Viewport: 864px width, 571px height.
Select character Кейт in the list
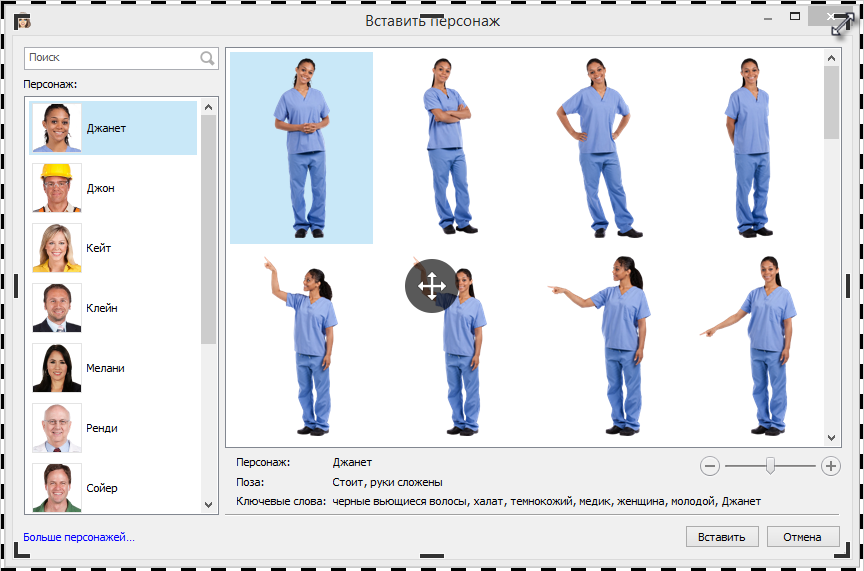pyautogui.click(x=113, y=248)
